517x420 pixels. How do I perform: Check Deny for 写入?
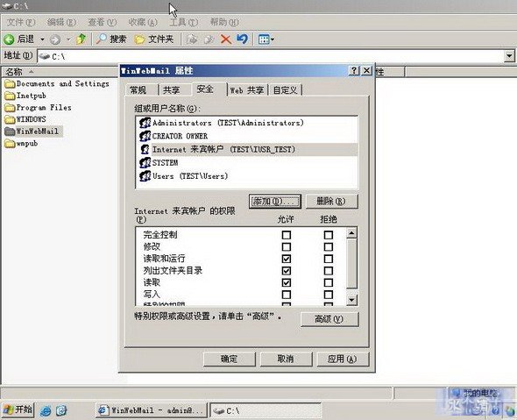[328, 295]
